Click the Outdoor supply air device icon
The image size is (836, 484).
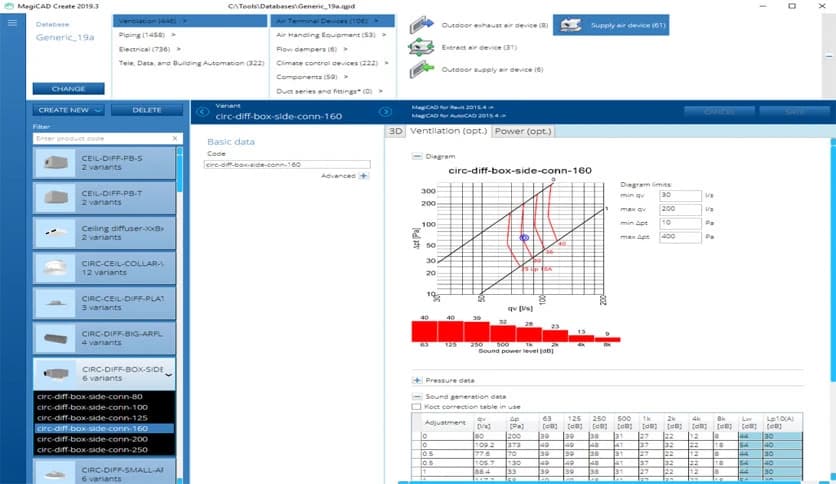coord(422,69)
